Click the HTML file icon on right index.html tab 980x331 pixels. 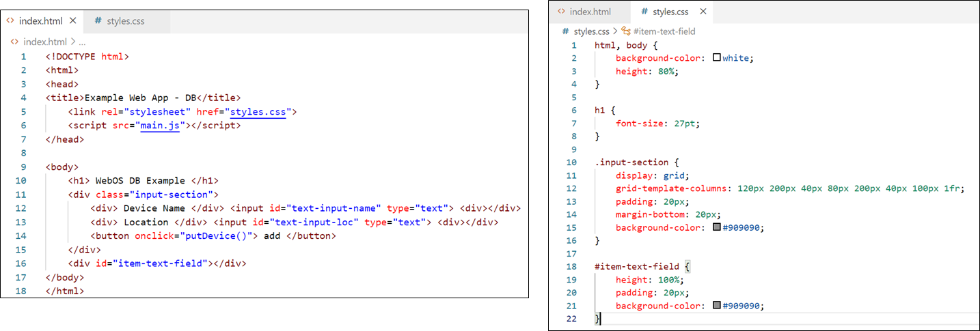coord(561,12)
